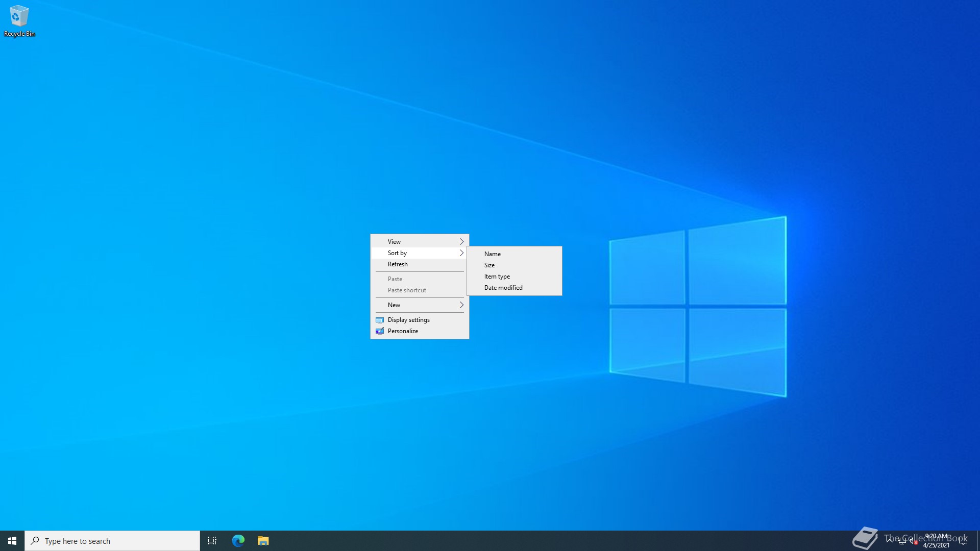980x551 pixels.
Task: Click the arrow next to New
Action: click(x=461, y=305)
